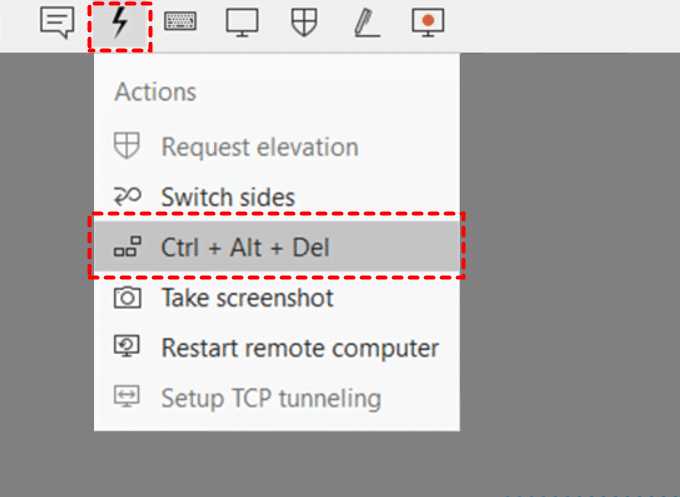Open the Setup TCP tunneling option
Screen dimensions: 680x497
(x=271, y=398)
